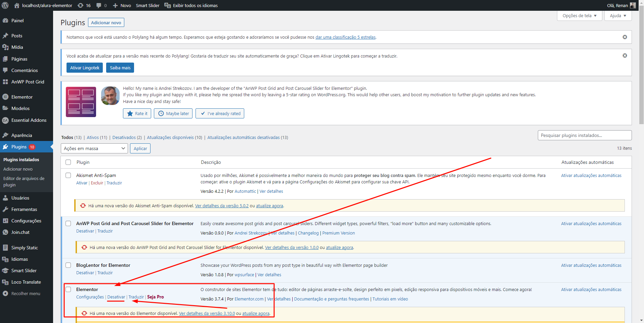Image resolution: width=644 pixels, height=323 pixels.
Task: Open Loco Translate icon in sidebar
Action: click(5, 282)
